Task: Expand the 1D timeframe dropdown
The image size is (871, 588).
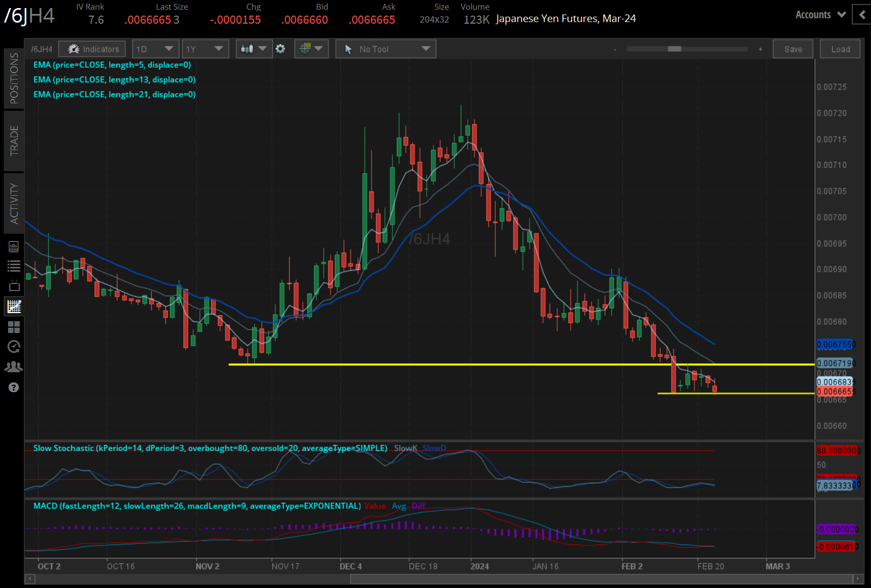Action: [x=155, y=48]
